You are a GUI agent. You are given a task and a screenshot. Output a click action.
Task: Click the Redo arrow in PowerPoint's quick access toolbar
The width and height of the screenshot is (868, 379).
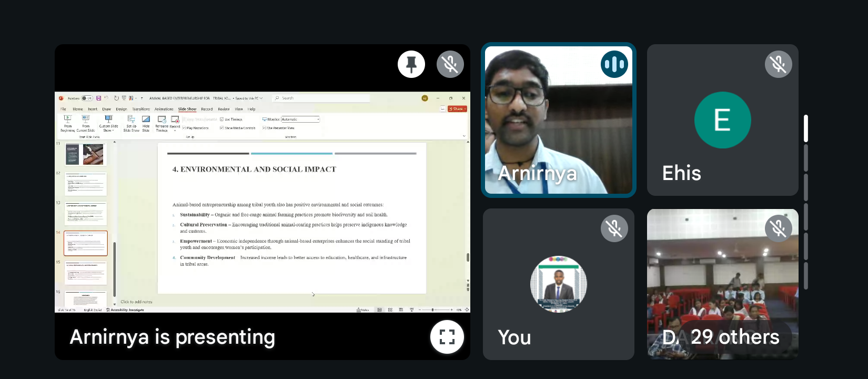(x=116, y=98)
